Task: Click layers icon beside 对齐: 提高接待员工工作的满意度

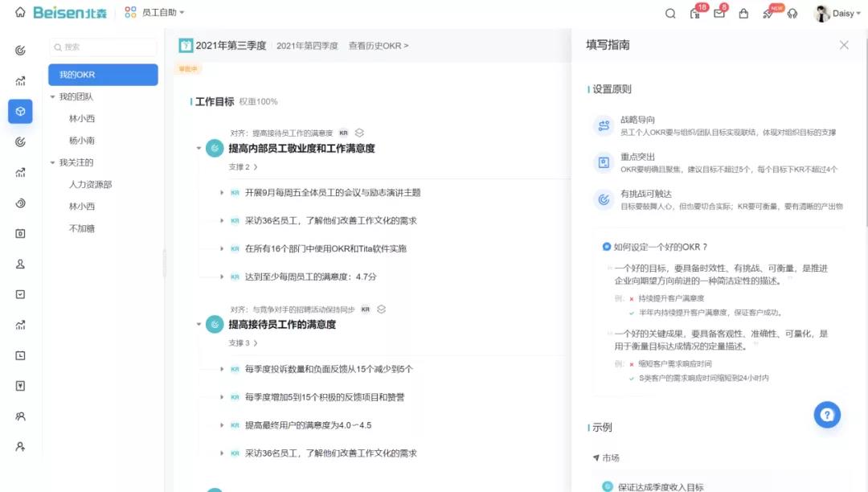Action: click(359, 133)
